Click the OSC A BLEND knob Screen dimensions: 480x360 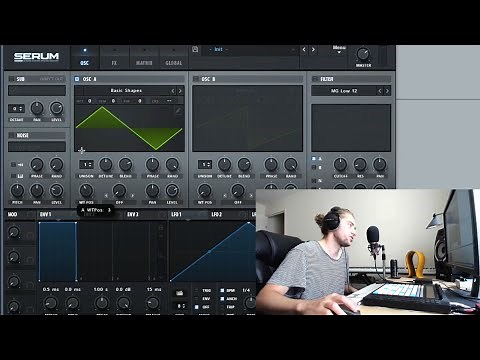point(125,164)
